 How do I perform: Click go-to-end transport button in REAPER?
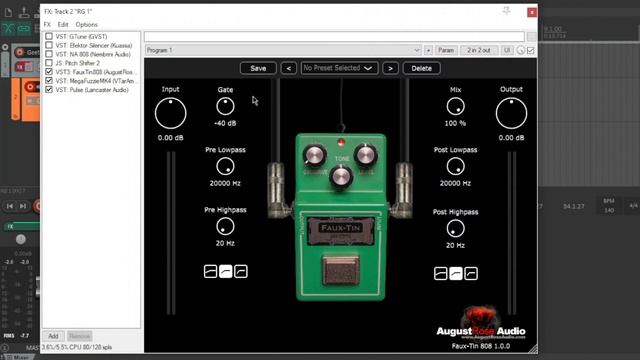[23, 206]
